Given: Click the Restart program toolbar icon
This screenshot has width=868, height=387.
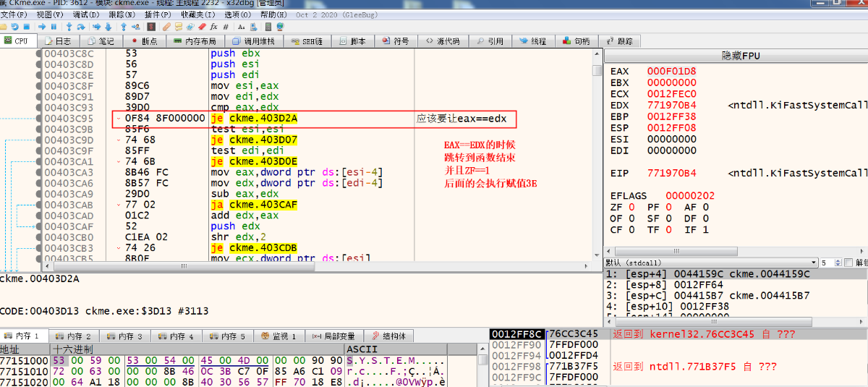Looking at the screenshot, I should 15,27.
